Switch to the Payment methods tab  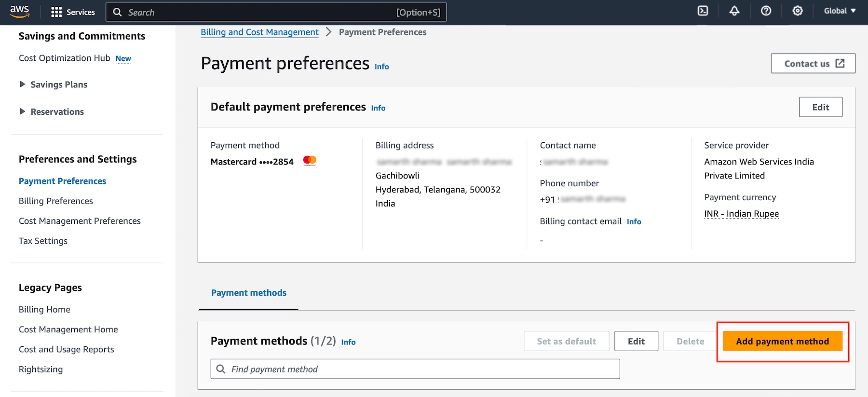click(x=249, y=293)
